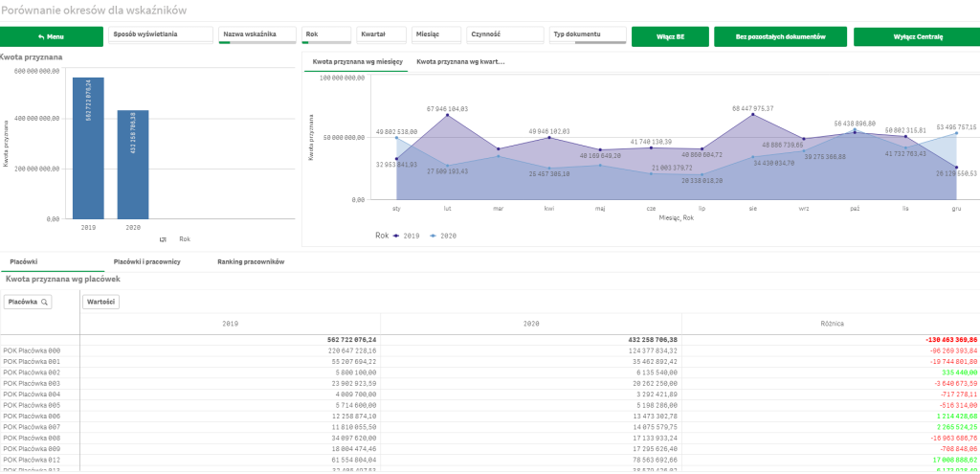Click the 2020 axis label below the bar chart

click(133, 228)
